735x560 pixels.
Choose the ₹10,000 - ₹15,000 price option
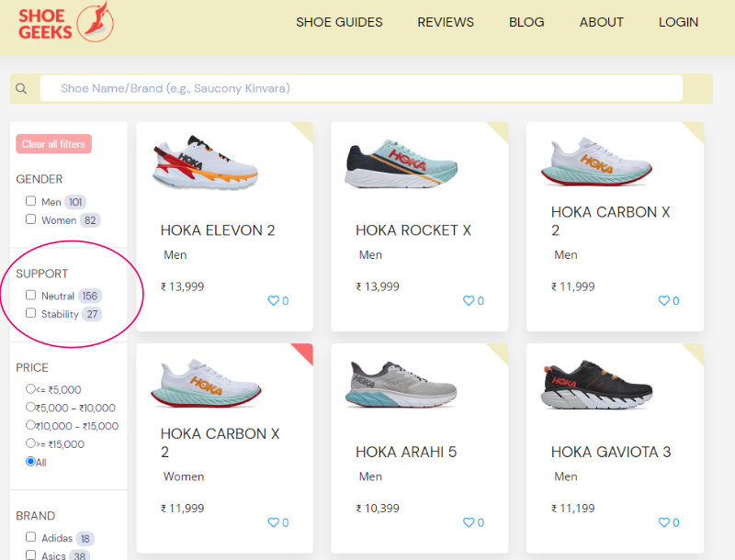(x=31, y=425)
